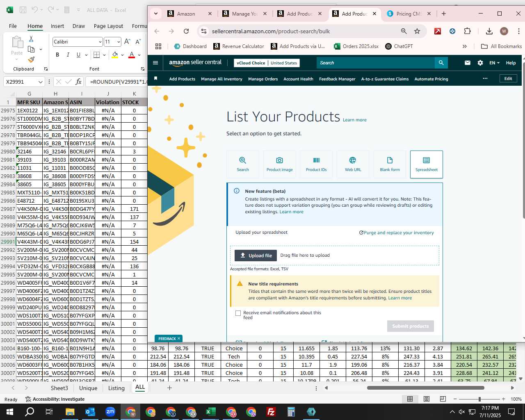Open the EN language dropdown
Screen dimensions: 525x420
[x=494, y=63]
